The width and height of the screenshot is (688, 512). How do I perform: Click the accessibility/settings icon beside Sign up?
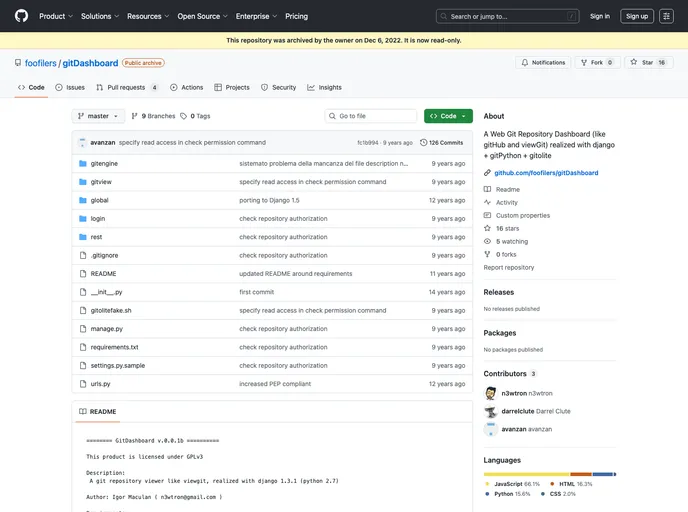666,16
